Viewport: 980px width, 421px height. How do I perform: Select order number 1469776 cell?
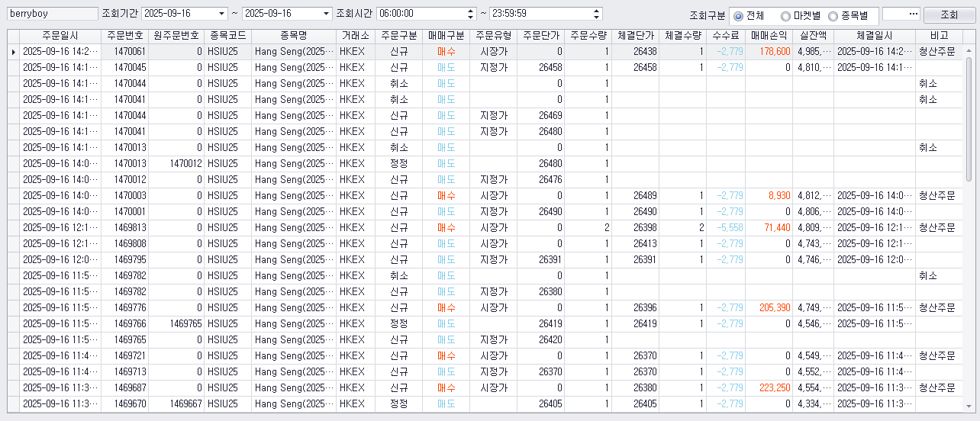pos(125,307)
